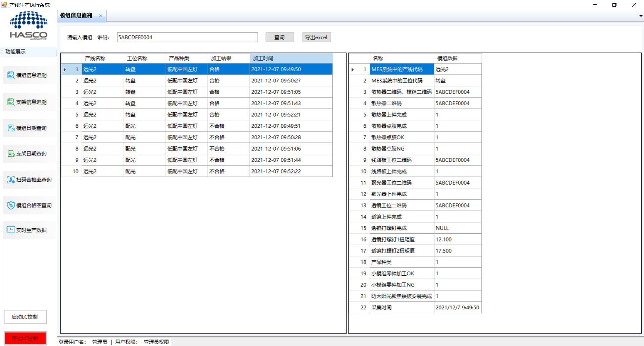Switch to the 模组信息追溯 tab
This screenshot has width=644, height=346.
[x=76, y=15]
